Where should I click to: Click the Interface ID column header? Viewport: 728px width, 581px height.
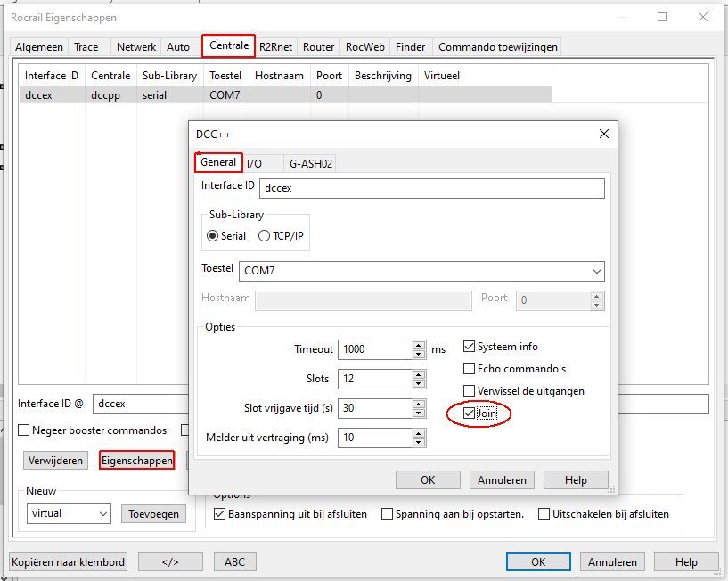coord(52,76)
